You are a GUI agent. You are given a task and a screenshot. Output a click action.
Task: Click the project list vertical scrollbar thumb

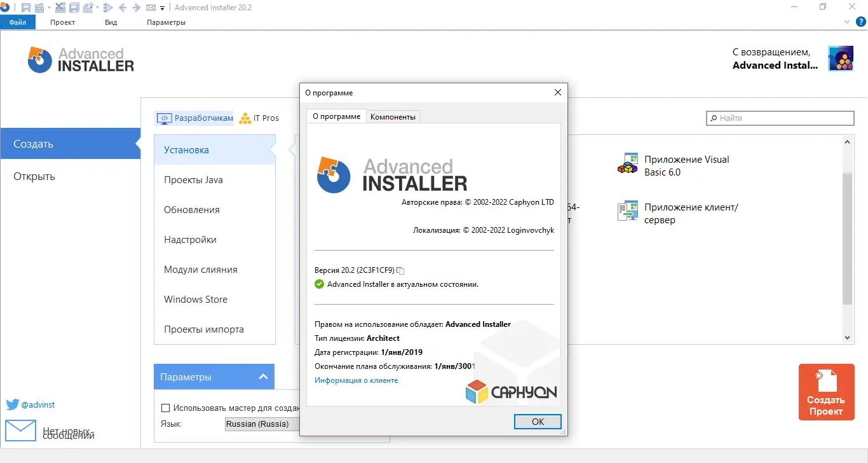pos(847,238)
